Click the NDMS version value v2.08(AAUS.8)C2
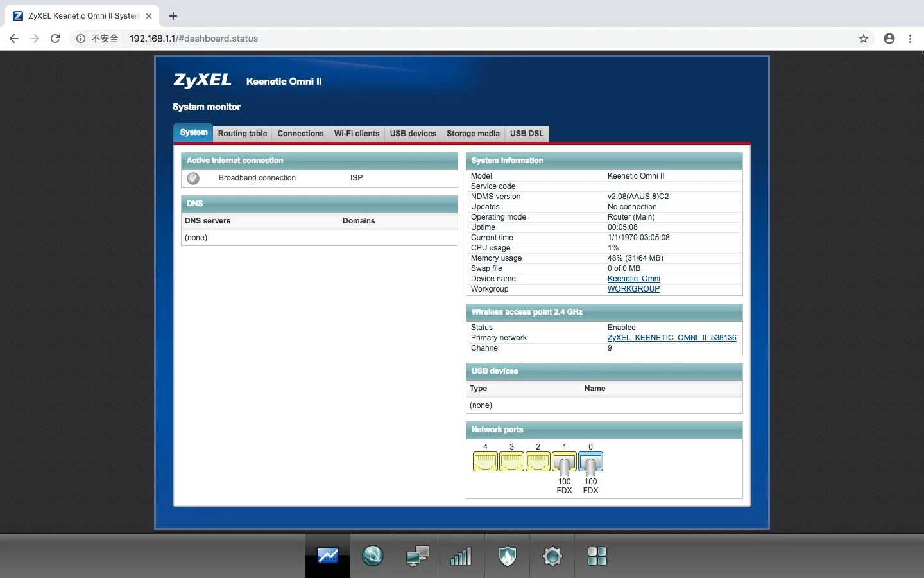Viewport: 924px width, 578px height. pos(638,197)
